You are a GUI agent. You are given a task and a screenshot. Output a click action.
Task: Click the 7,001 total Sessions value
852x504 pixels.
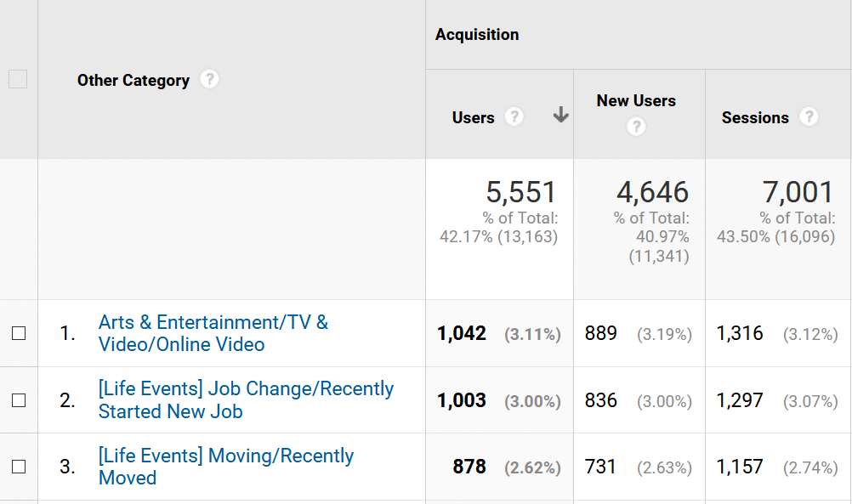tap(799, 192)
